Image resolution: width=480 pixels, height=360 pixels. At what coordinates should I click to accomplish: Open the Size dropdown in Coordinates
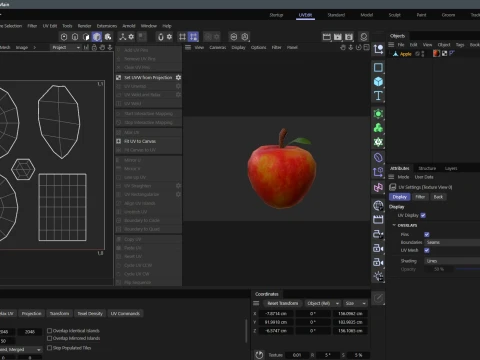[x=355, y=303]
